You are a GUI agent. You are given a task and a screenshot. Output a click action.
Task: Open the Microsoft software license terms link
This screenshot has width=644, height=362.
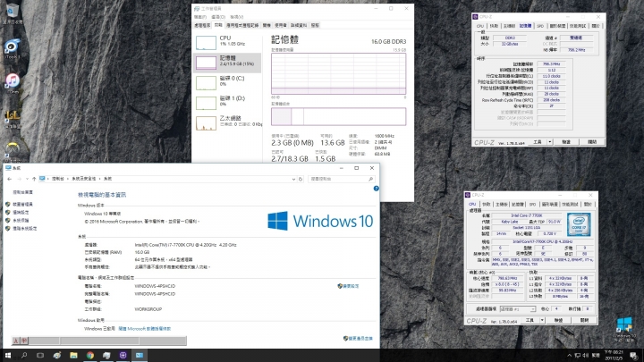[145, 329]
